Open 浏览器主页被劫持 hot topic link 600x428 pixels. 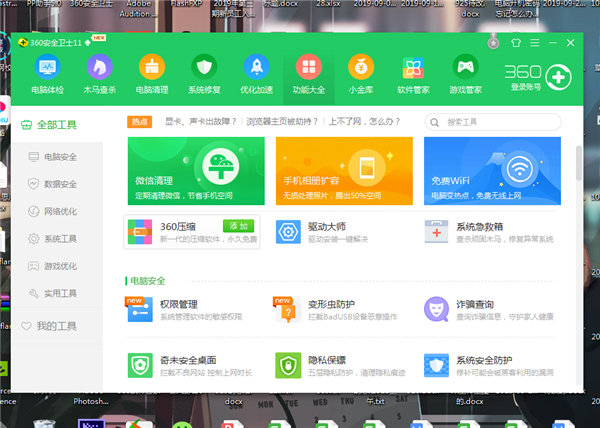282,122
